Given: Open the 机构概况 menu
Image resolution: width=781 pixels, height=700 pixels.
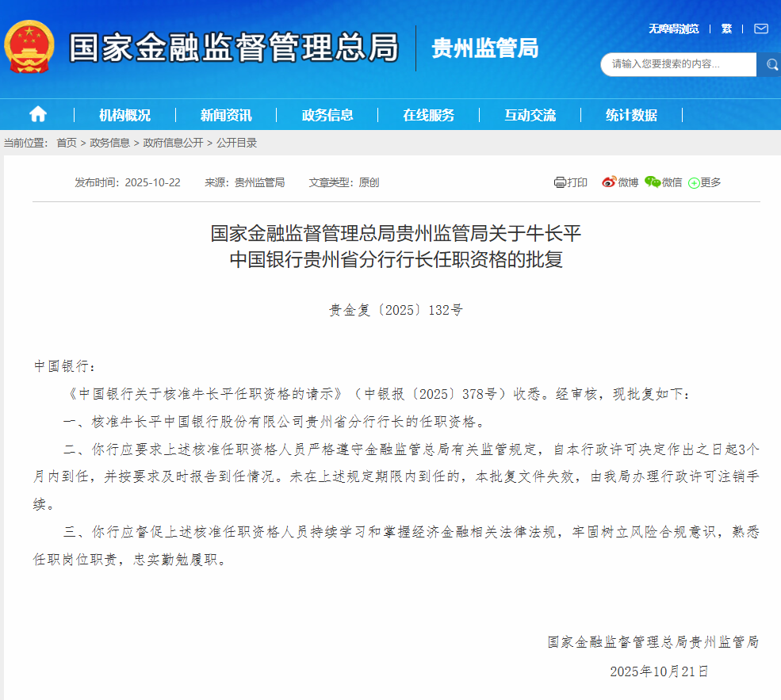Looking at the screenshot, I should coord(124,115).
